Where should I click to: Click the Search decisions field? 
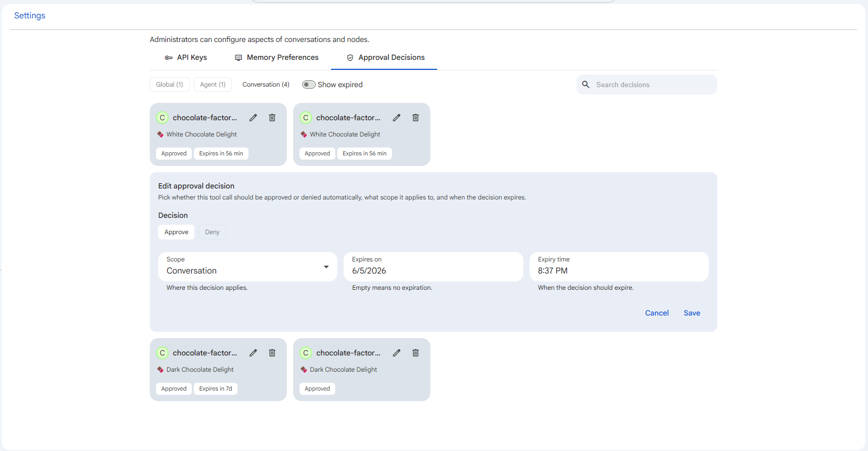(x=647, y=85)
